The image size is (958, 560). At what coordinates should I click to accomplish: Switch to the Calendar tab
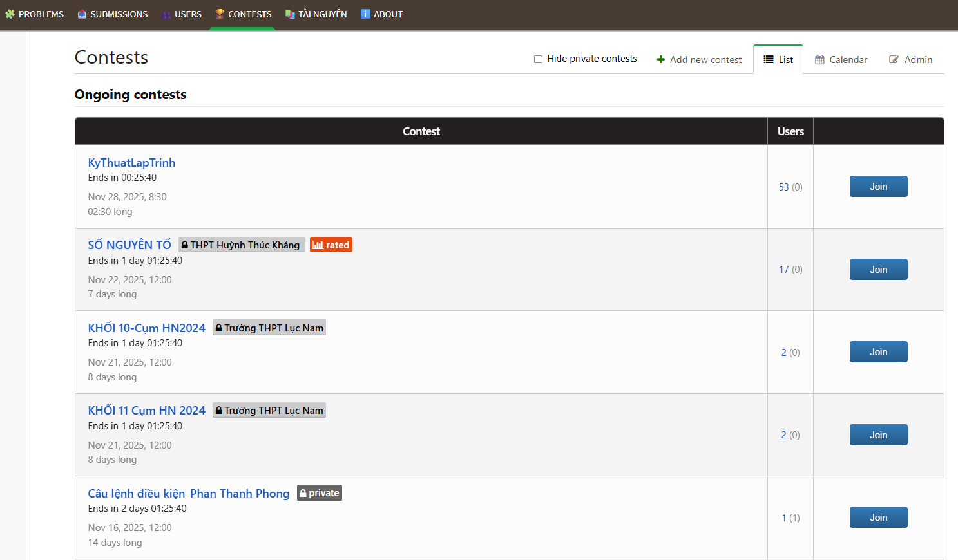point(841,59)
